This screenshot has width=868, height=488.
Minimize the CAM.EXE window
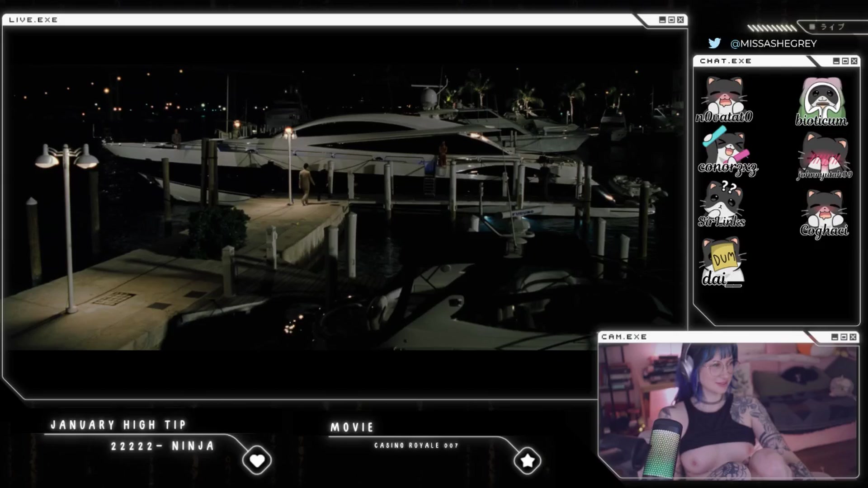pos(835,337)
